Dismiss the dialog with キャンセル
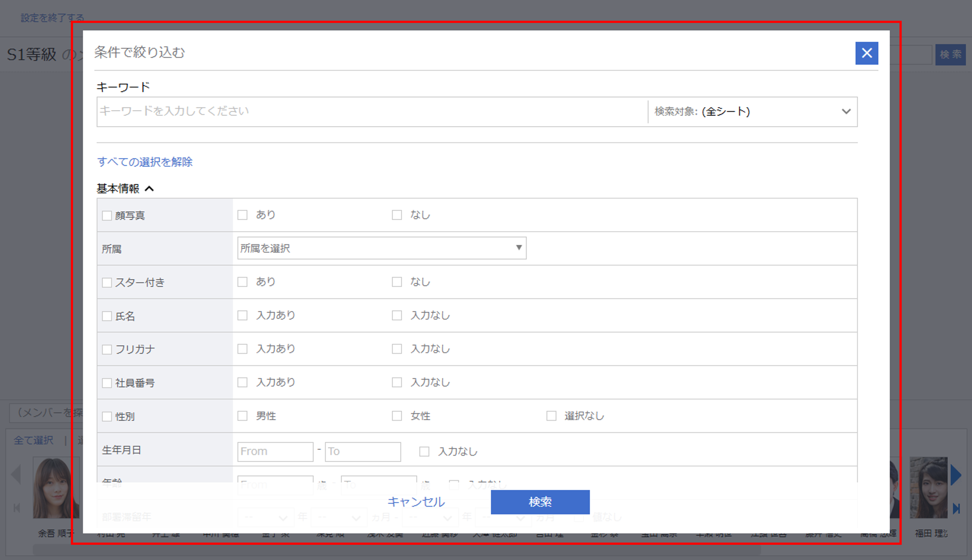Screen dimensions: 972x560 416,502
